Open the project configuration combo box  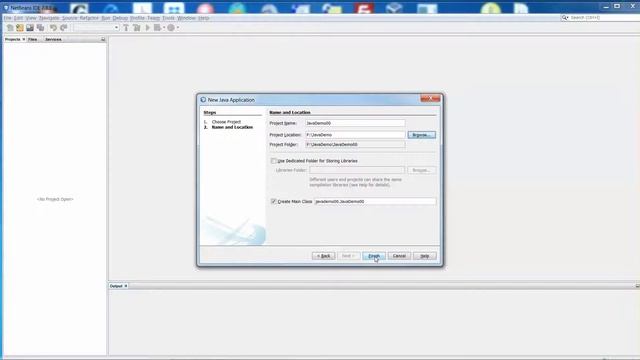[96, 28]
